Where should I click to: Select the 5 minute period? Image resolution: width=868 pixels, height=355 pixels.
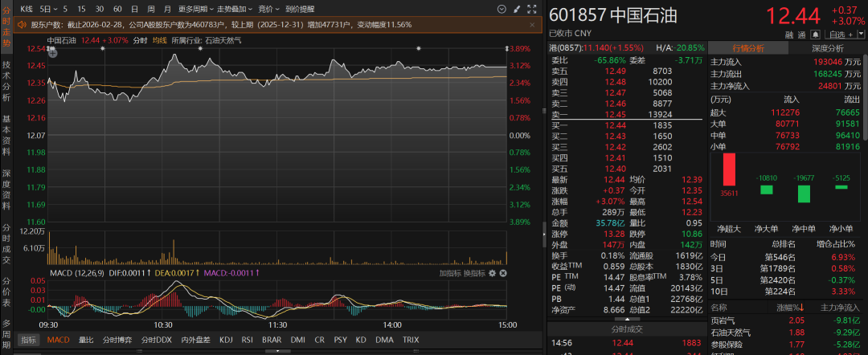coord(65,9)
